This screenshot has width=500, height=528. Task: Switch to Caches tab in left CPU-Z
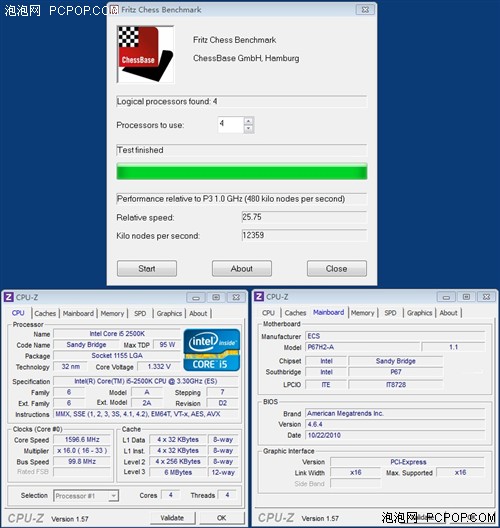tap(45, 314)
